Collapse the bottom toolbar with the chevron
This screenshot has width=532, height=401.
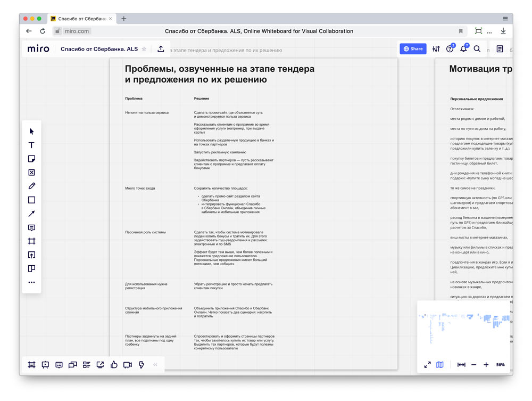[155, 365]
